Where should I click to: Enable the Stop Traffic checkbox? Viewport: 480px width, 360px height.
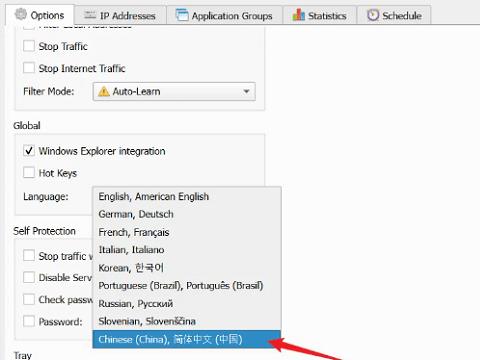pos(29,46)
